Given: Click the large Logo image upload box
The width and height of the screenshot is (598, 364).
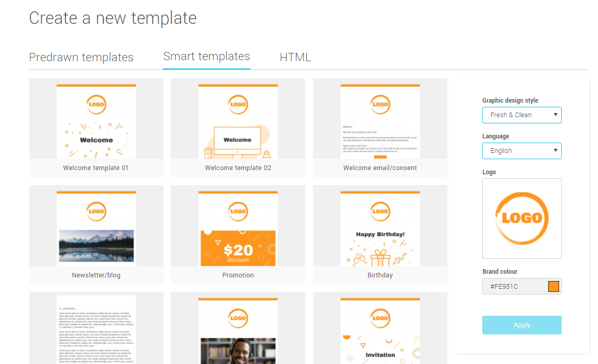Looking at the screenshot, I should pyautogui.click(x=522, y=218).
